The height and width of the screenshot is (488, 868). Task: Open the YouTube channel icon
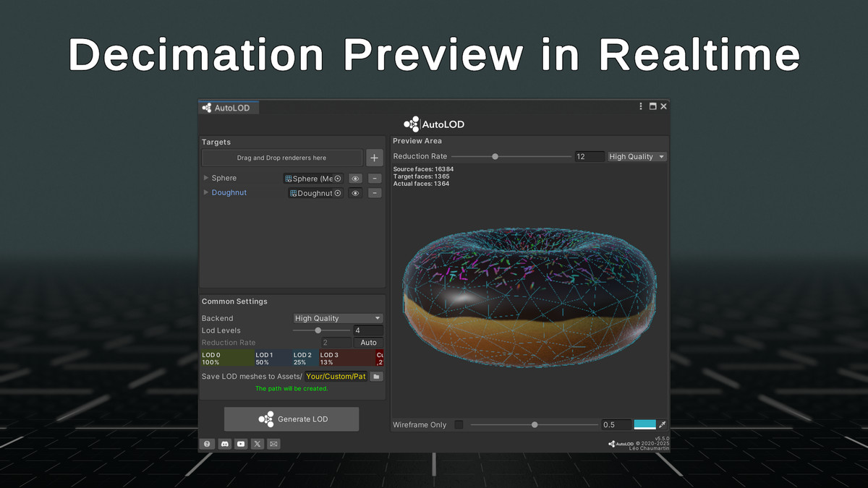pyautogui.click(x=241, y=444)
